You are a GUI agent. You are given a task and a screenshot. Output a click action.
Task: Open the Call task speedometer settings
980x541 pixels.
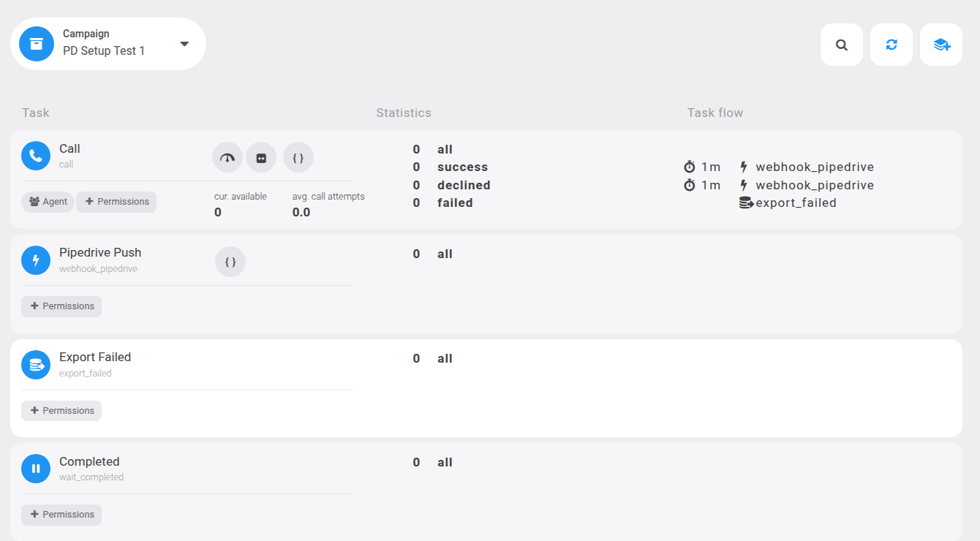tap(227, 157)
